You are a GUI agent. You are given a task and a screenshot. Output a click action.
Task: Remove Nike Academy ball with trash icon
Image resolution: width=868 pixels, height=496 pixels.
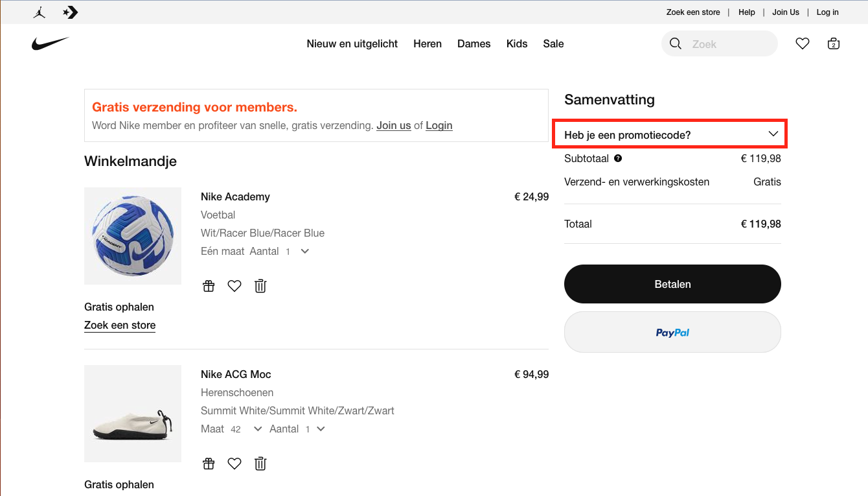click(260, 286)
